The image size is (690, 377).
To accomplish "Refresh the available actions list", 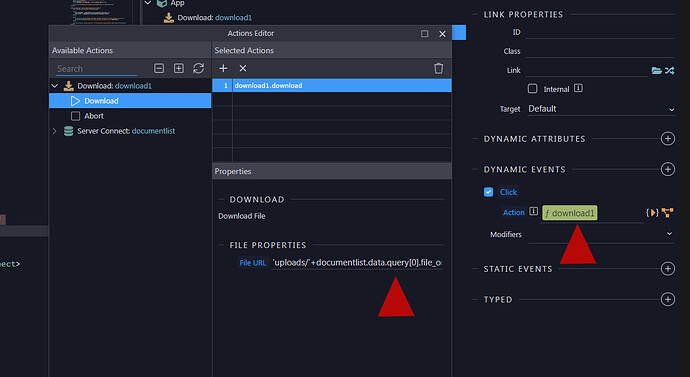I will (198, 68).
